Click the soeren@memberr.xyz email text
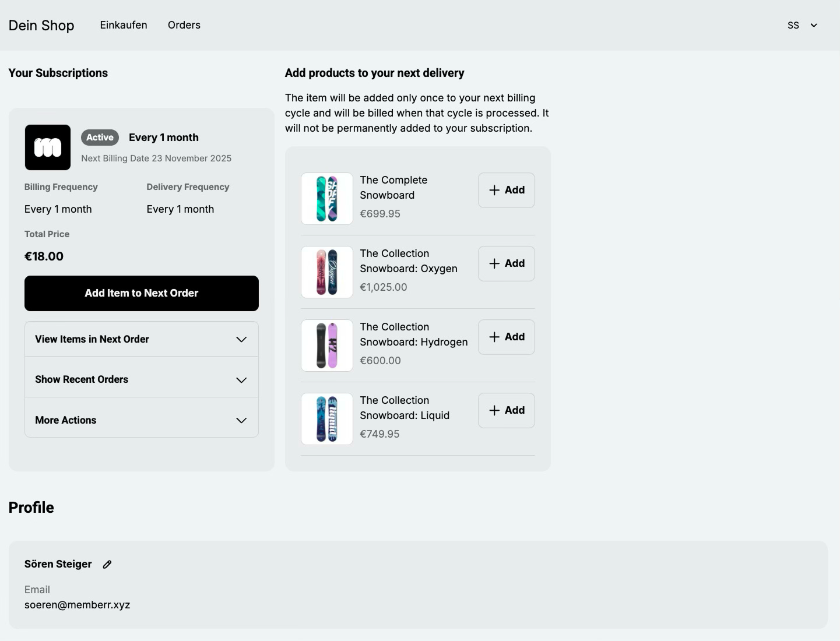Image resolution: width=840 pixels, height=641 pixels. [78, 605]
